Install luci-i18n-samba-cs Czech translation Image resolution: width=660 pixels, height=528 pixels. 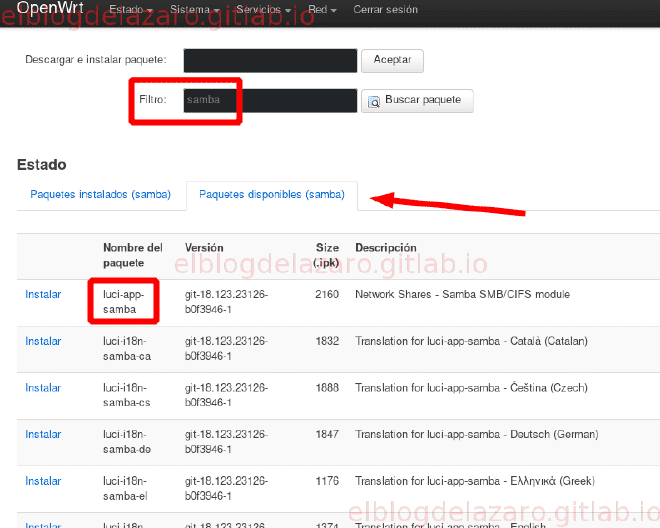[x=43, y=388]
